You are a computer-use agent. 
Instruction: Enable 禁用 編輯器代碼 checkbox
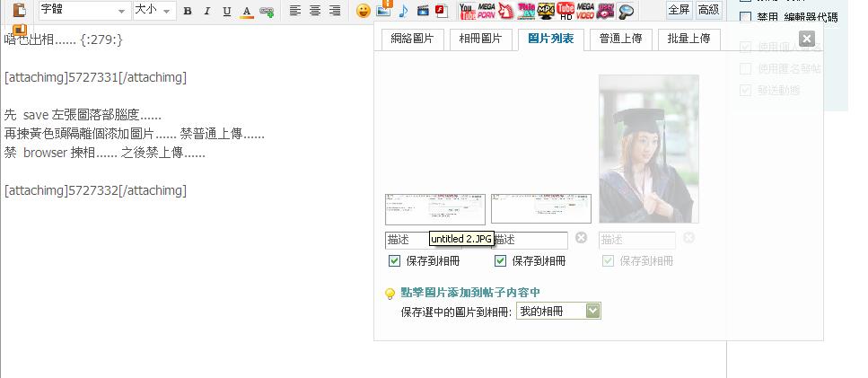click(745, 17)
